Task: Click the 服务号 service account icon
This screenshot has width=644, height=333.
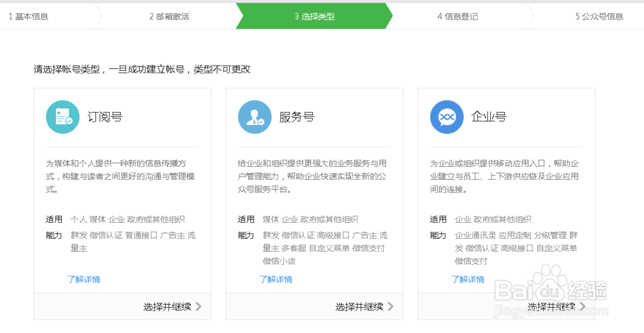Action: tap(254, 117)
